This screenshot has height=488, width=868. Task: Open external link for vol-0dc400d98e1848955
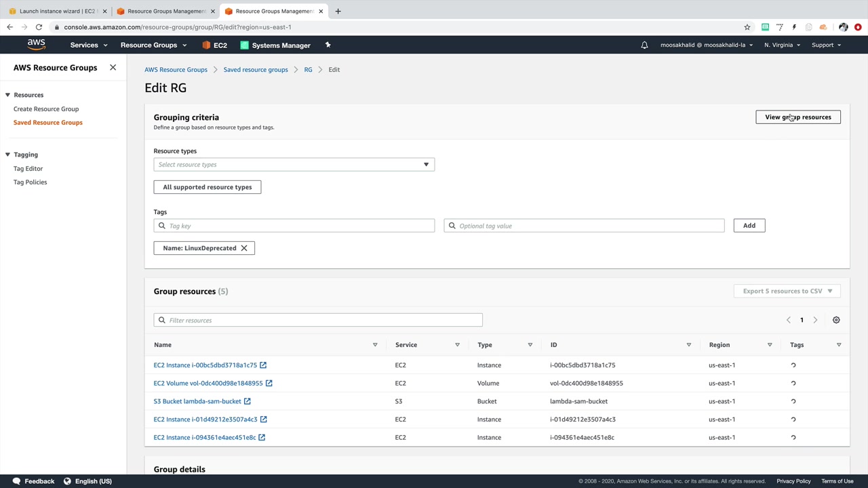(269, 383)
